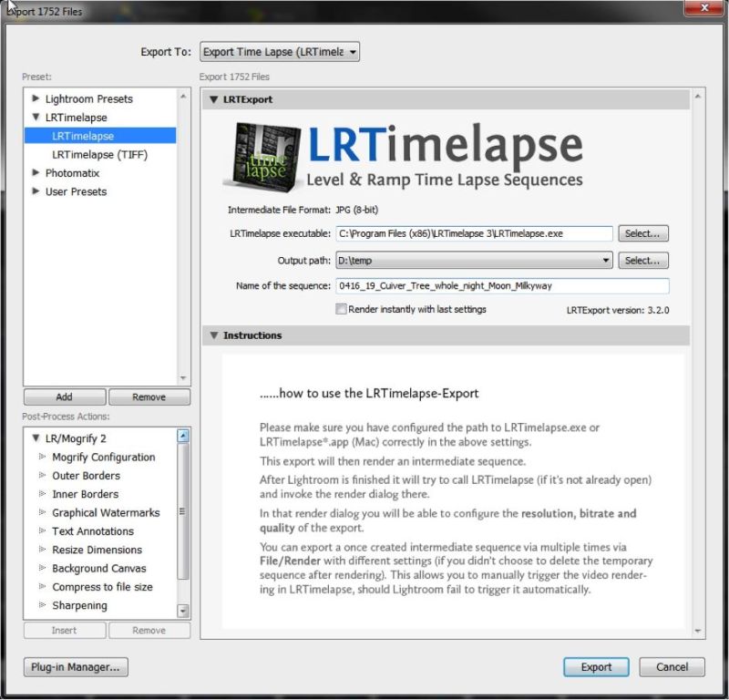This screenshot has height=700, width=729.
Task: Click Select next to LRTimelapse executable
Action: pos(643,233)
